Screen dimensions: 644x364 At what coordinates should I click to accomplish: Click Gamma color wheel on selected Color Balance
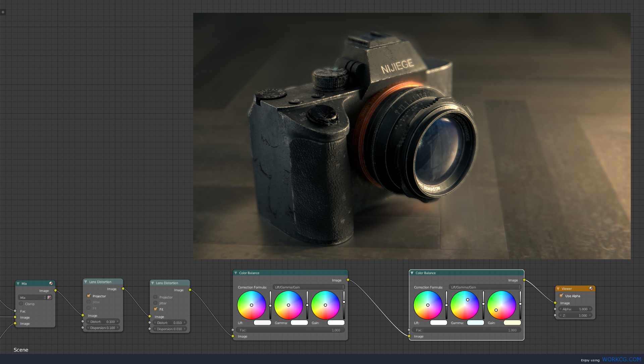tap(465, 305)
